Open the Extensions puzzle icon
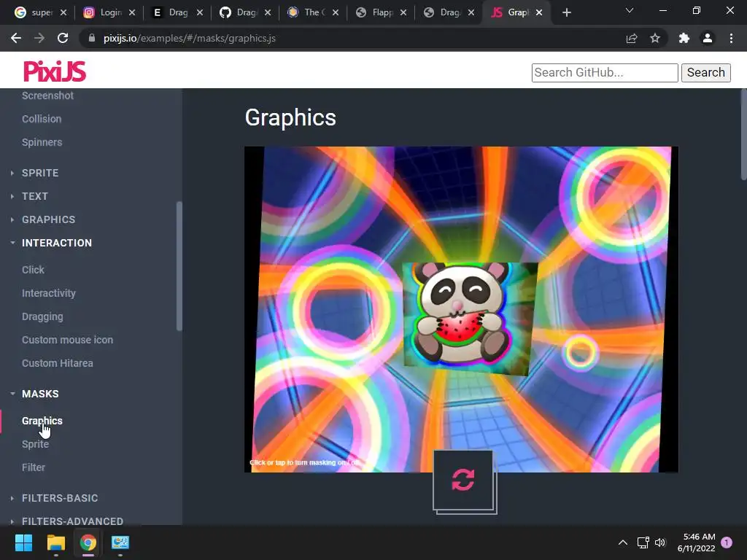This screenshot has width=747, height=560. tap(684, 38)
